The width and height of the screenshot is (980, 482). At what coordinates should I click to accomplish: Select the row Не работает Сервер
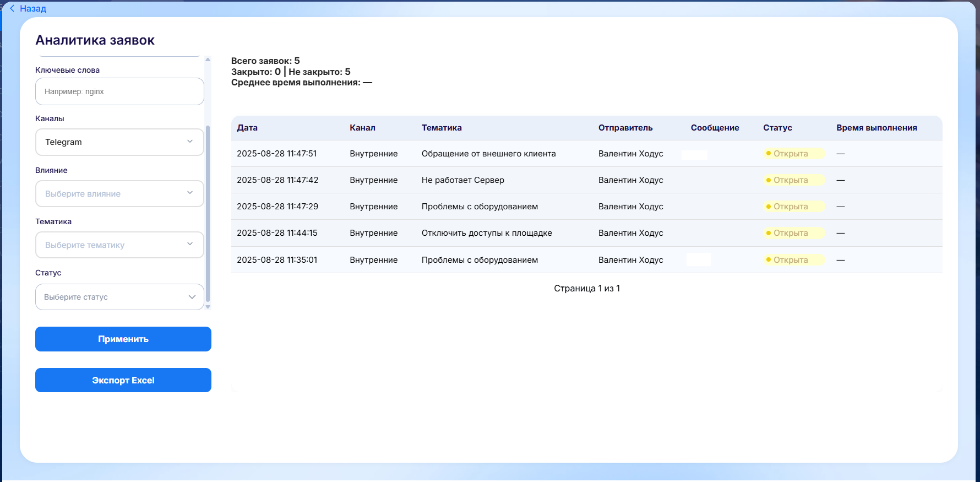[x=462, y=180]
